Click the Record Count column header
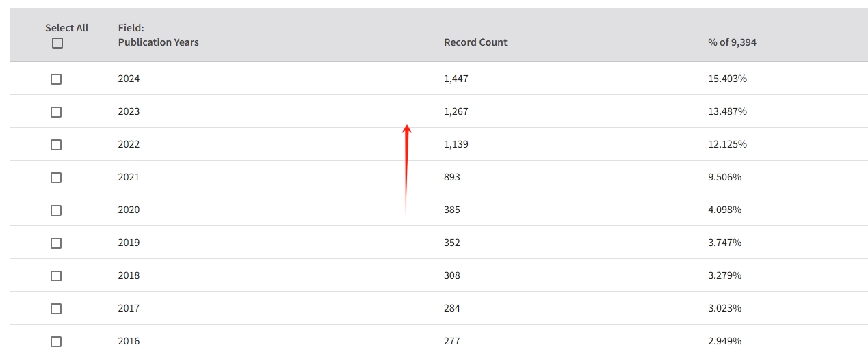 tap(475, 42)
